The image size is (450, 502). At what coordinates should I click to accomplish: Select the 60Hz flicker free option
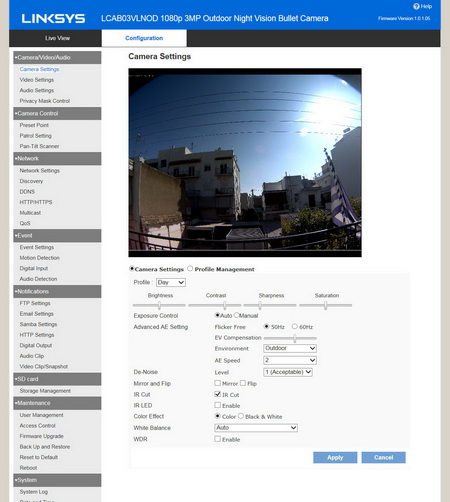295,326
